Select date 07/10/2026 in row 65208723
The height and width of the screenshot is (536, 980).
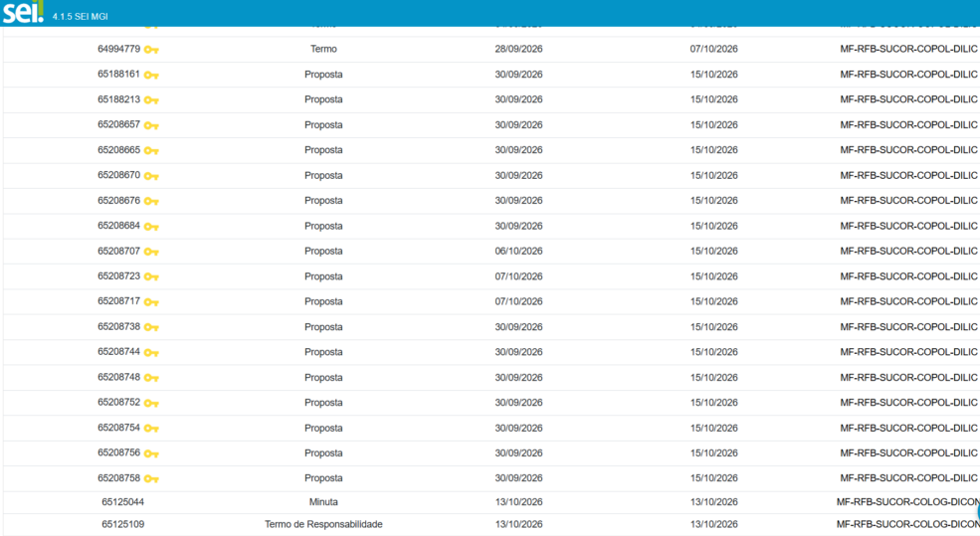518,276
